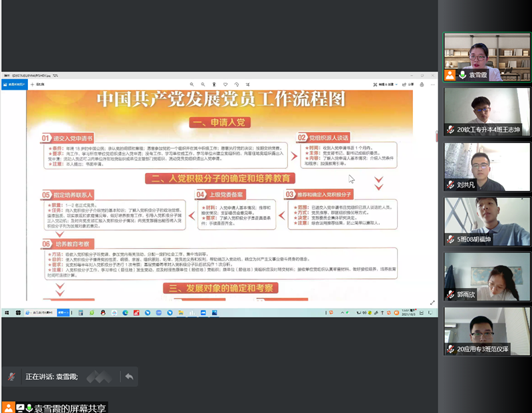Click Task View icon in shared taskbar
The width and height of the screenshot is (532, 413).
[18, 313]
